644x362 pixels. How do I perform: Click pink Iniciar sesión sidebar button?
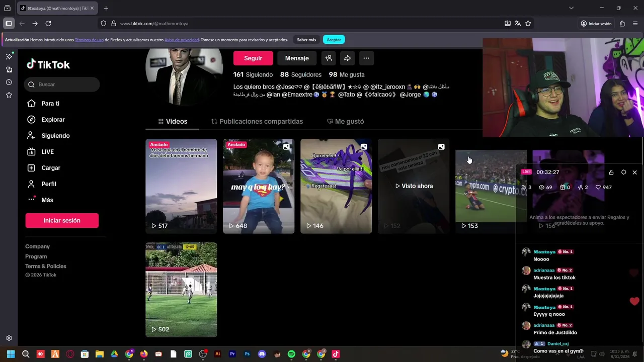[62, 220]
